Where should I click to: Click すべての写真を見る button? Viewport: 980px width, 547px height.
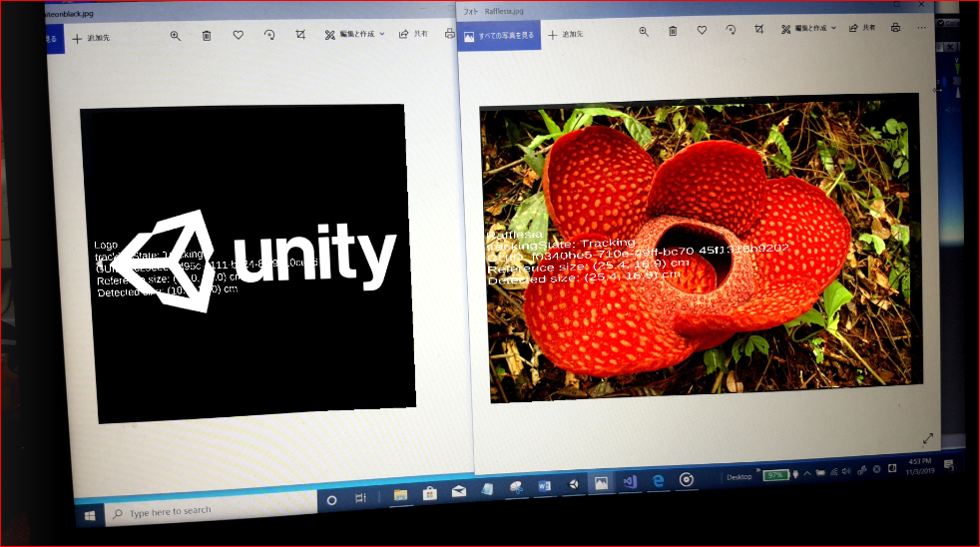(x=498, y=36)
